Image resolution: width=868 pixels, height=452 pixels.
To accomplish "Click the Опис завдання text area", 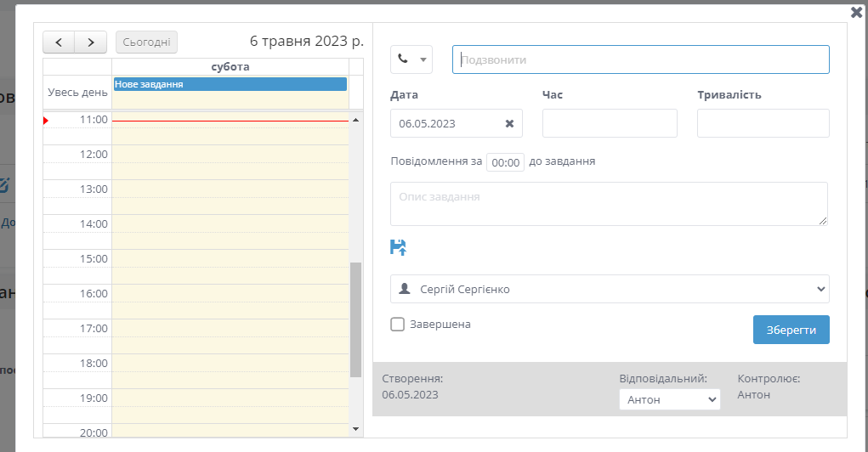I will (x=609, y=204).
